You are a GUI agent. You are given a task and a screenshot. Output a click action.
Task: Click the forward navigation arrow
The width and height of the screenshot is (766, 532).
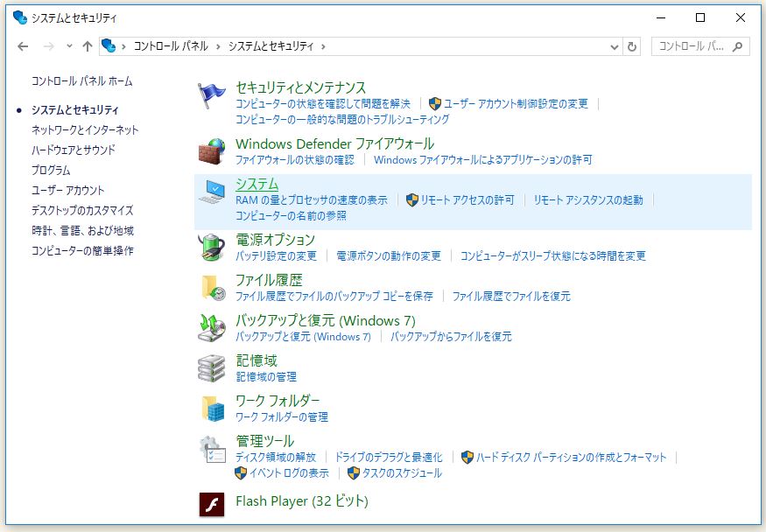click(49, 46)
